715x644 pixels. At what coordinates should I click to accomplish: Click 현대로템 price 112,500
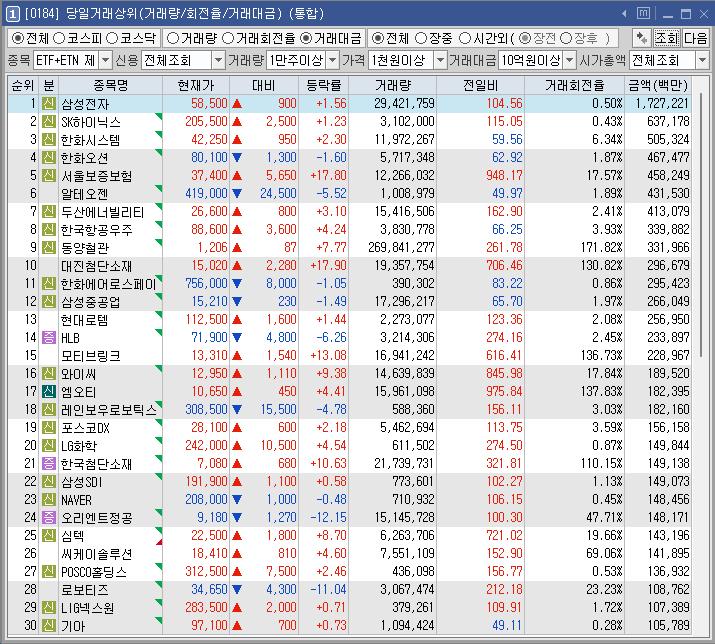click(x=207, y=319)
